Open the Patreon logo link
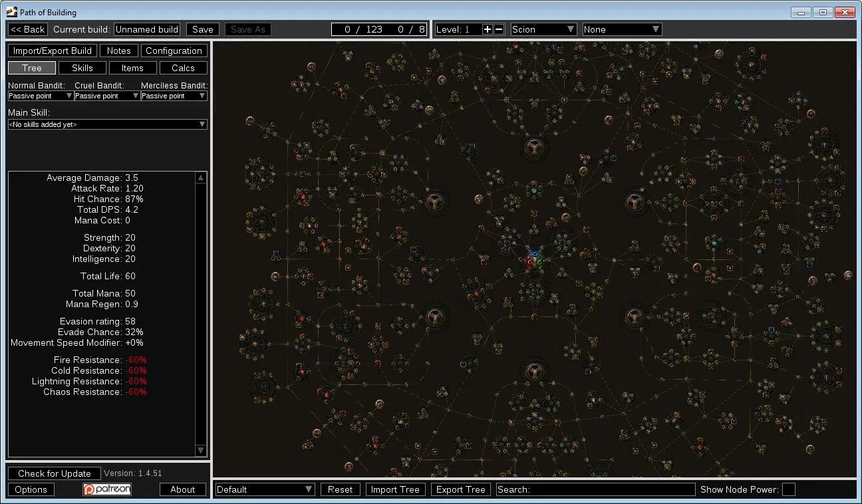The height and width of the screenshot is (504, 862). pos(107,489)
